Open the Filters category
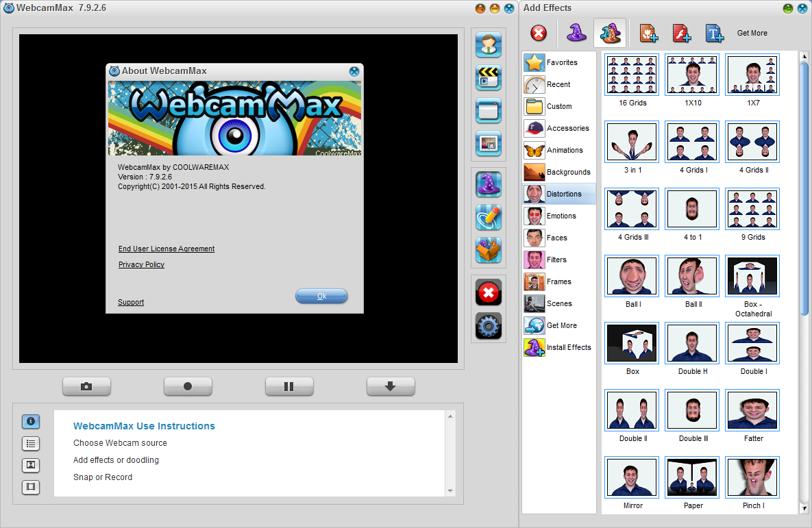The width and height of the screenshot is (812, 528). pos(559,260)
